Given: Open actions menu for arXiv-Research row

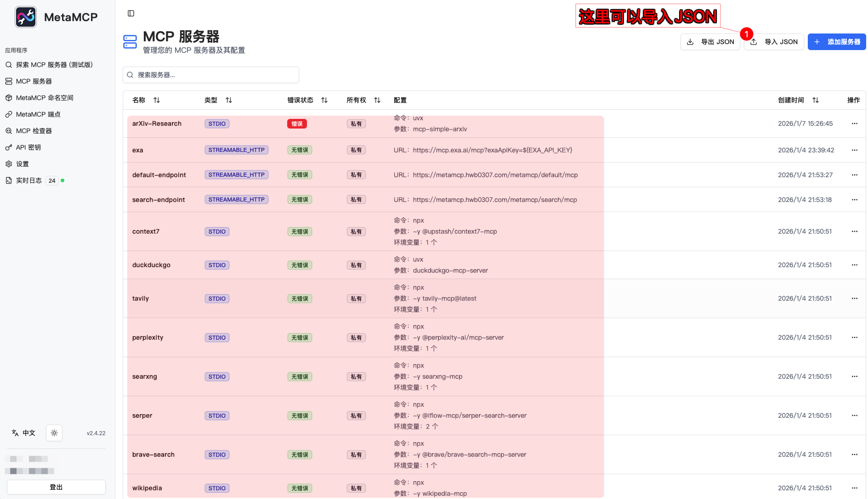Looking at the screenshot, I should [x=855, y=123].
